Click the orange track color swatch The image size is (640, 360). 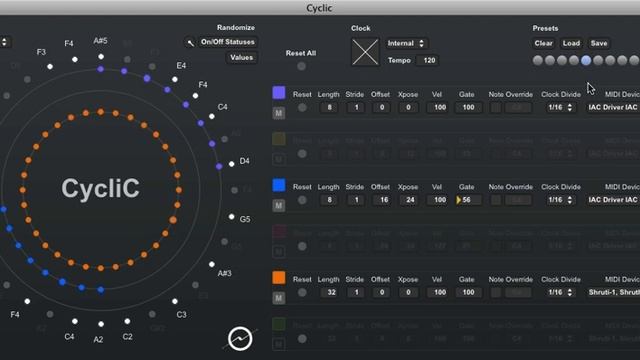point(279,278)
